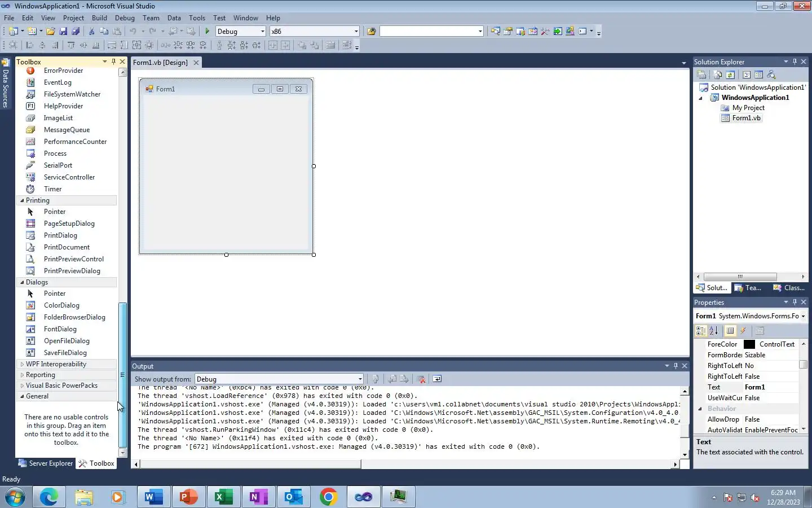Open Solution Explorer via toolbar icon
Viewport: 812px width, 508px height.
coord(496,32)
